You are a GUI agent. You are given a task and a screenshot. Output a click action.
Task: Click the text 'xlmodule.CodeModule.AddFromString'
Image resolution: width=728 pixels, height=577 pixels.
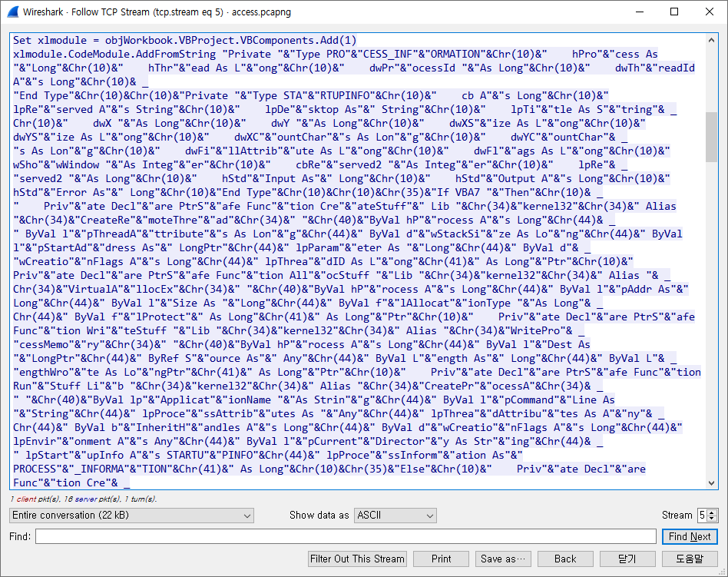(x=114, y=55)
